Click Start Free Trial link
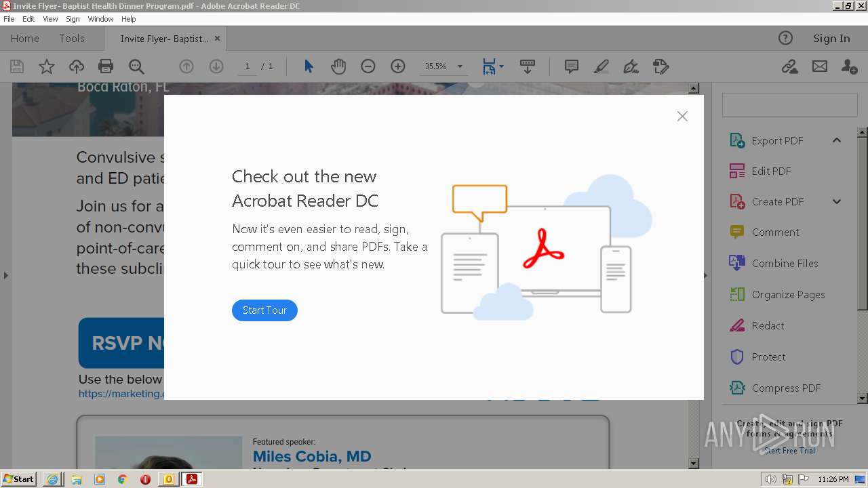 (x=789, y=451)
